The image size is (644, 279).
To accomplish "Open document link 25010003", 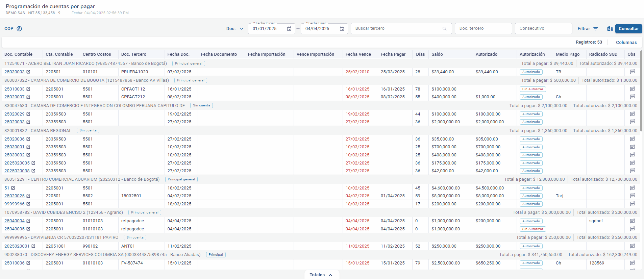I will coord(15,89).
